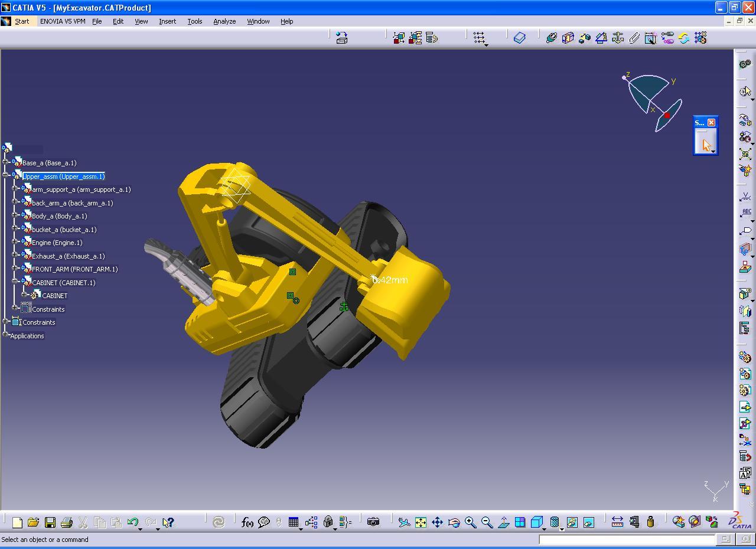Viewport: 756px width, 549px height.
Task: Close the small floating Select toolbar
Action: (712, 122)
